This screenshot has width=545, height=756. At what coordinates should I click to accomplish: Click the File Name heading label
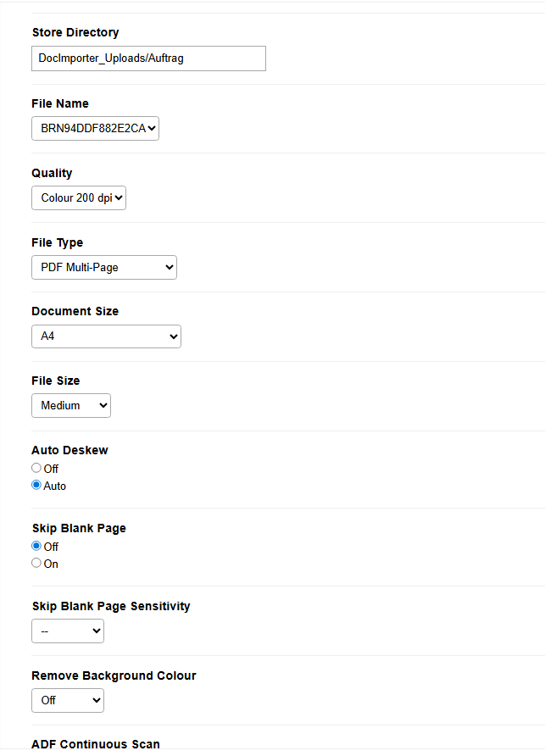coord(60,103)
